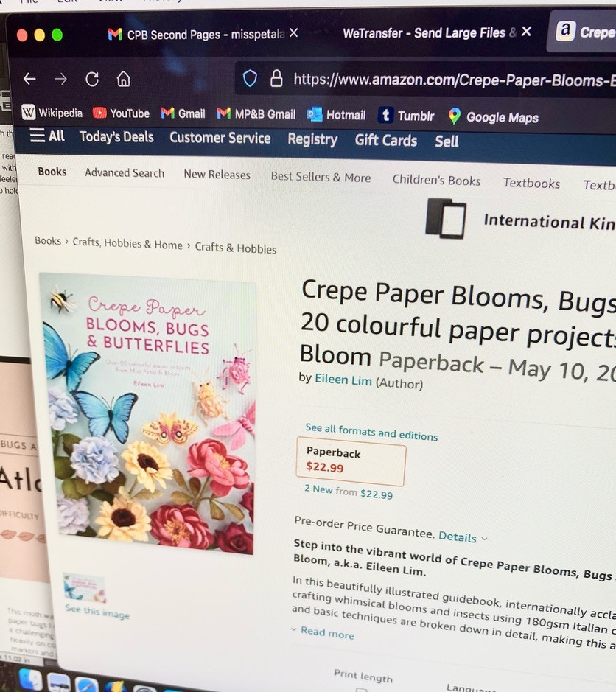Image resolution: width=616 pixels, height=692 pixels.
Task: Click Crafts, Hobbies & Home breadcrumb
Action: (127, 244)
